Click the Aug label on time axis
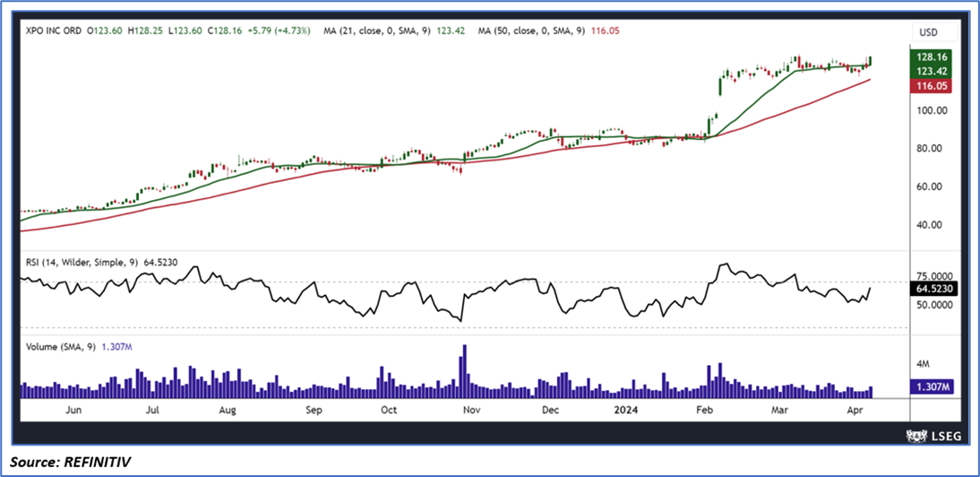 click(x=228, y=411)
